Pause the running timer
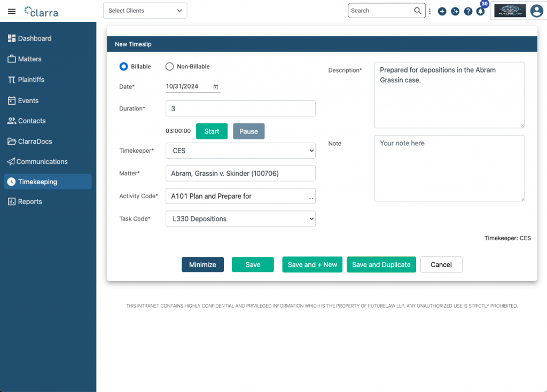This screenshot has width=547, height=392. click(248, 131)
